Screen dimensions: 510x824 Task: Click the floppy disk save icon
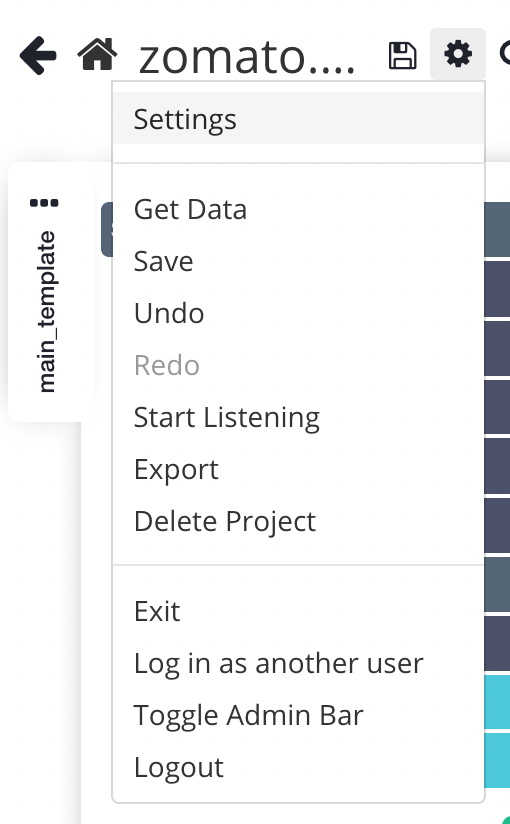(402, 56)
